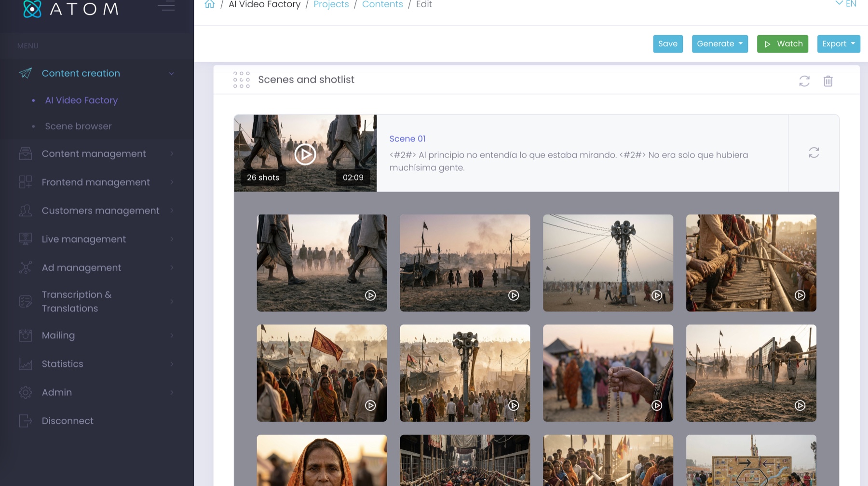Open the Frontend management menu
Screen dimensions: 868x486
tap(97, 182)
